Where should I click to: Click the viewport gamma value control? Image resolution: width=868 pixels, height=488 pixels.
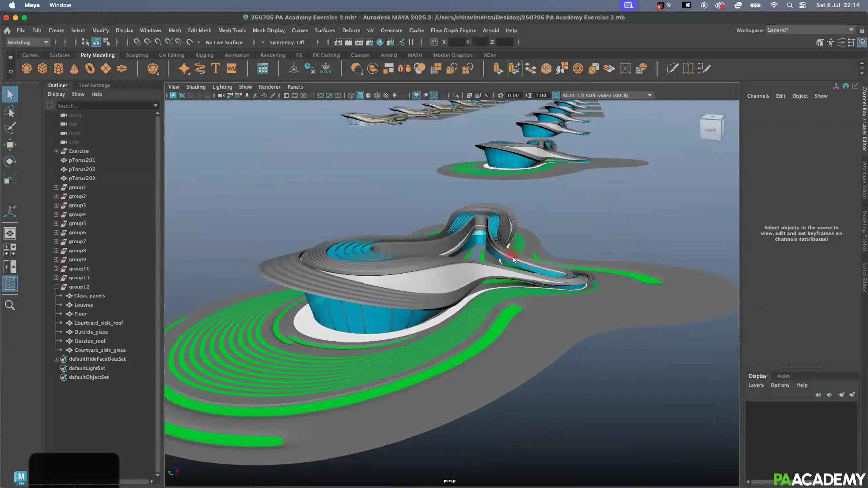pyautogui.click(x=541, y=95)
